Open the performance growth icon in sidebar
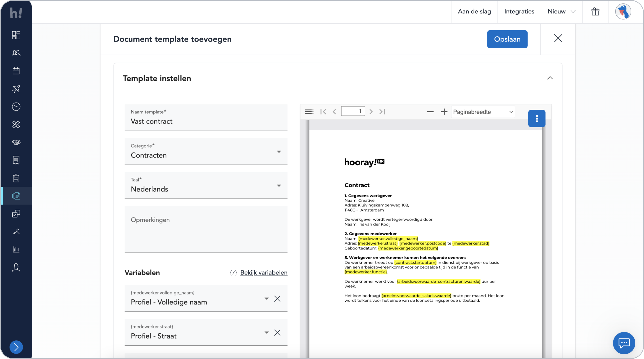 click(x=16, y=231)
